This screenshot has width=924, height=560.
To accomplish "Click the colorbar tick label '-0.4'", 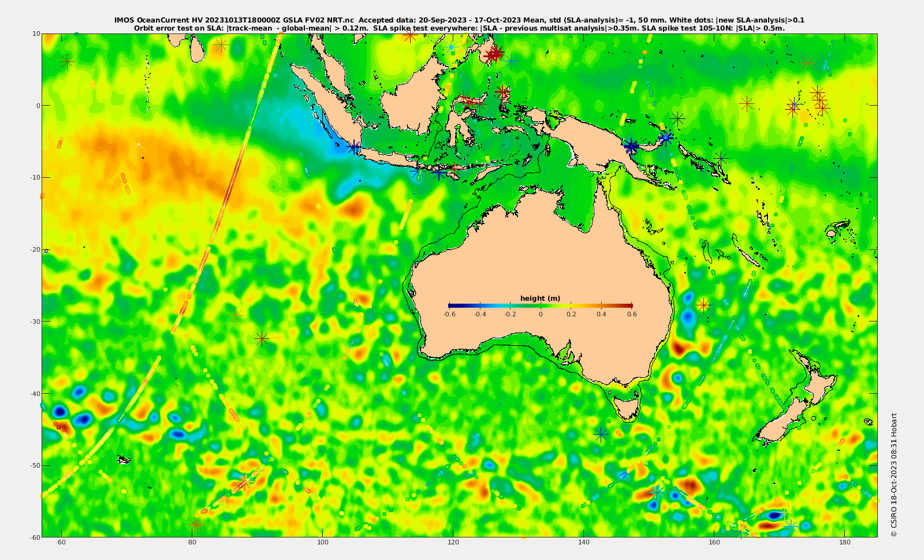I will [479, 314].
